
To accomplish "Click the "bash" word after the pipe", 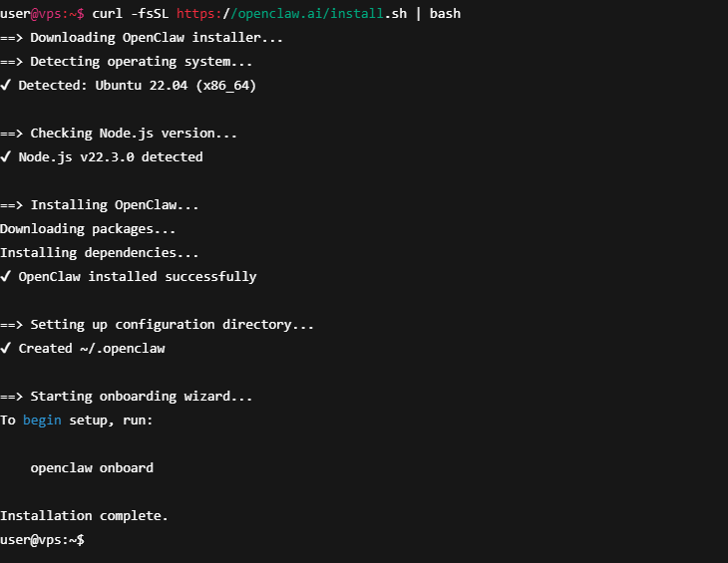I will tap(445, 14).
